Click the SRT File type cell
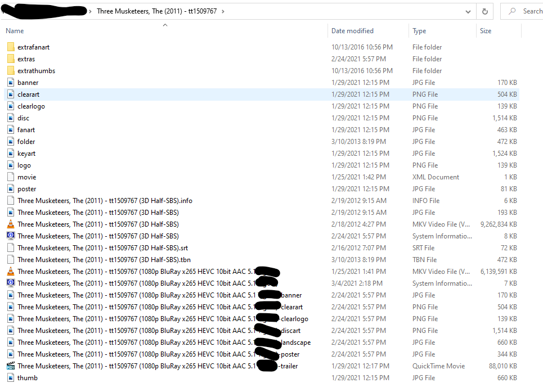This screenshot has width=543, height=392. tap(423, 247)
